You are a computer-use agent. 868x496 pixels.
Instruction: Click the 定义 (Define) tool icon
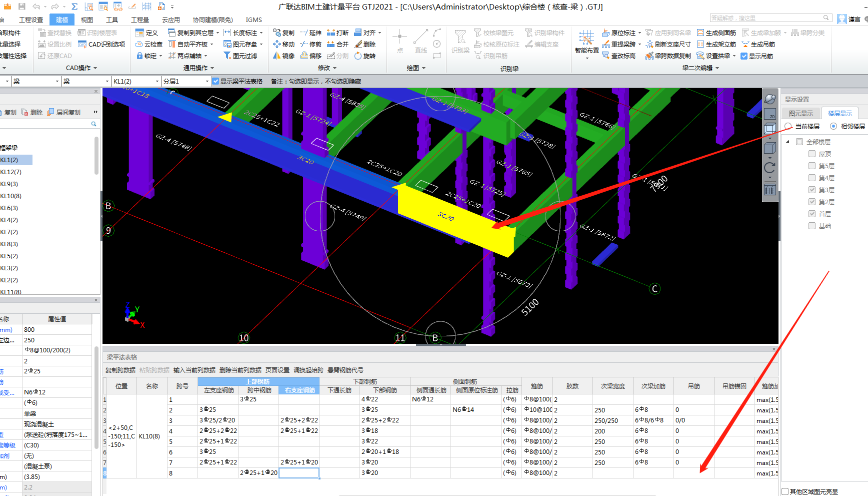139,33
